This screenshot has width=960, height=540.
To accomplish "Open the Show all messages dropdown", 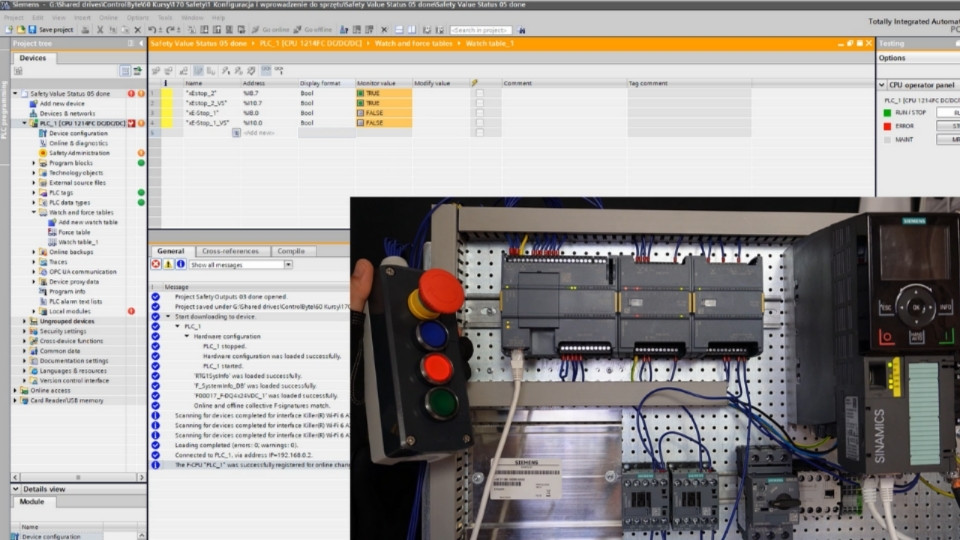I will coord(288,265).
